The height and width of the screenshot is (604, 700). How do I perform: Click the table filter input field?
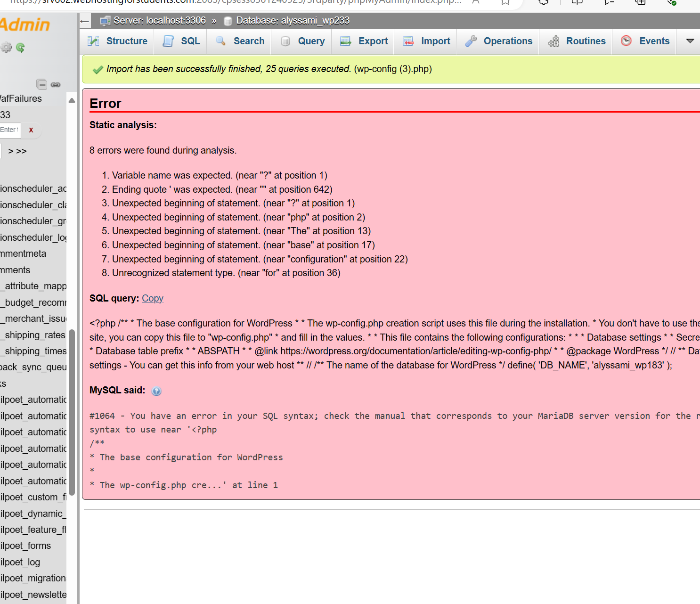click(10, 130)
